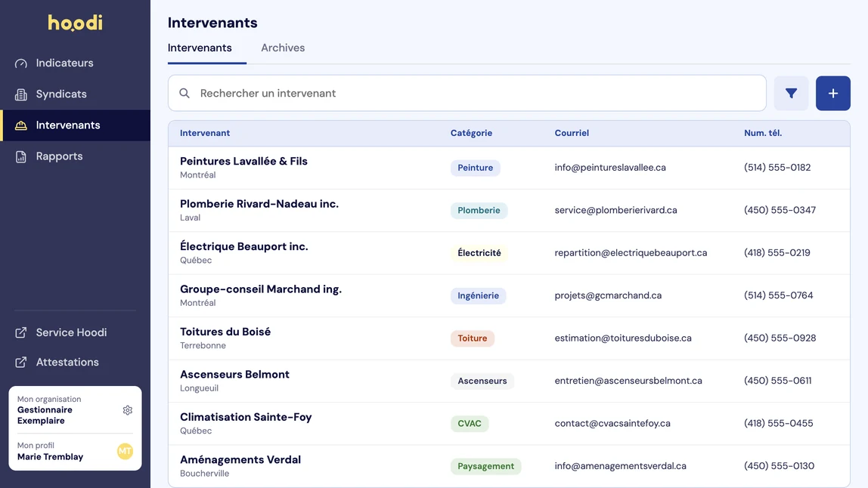Click email estimation@toituresduboise.ca
868x488 pixels.
(623, 338)
